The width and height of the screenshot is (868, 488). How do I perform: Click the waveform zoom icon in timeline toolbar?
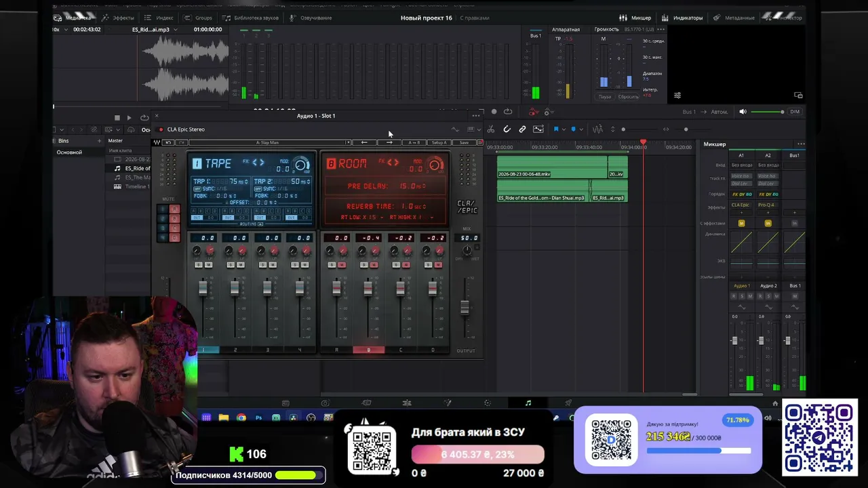click(597, 129)
